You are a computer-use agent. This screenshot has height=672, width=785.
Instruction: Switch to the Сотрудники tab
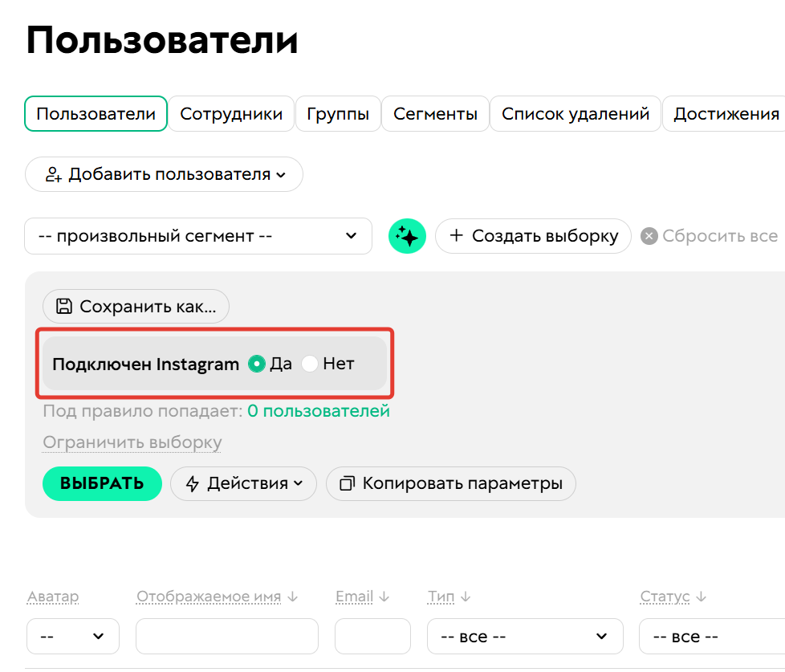231,114
